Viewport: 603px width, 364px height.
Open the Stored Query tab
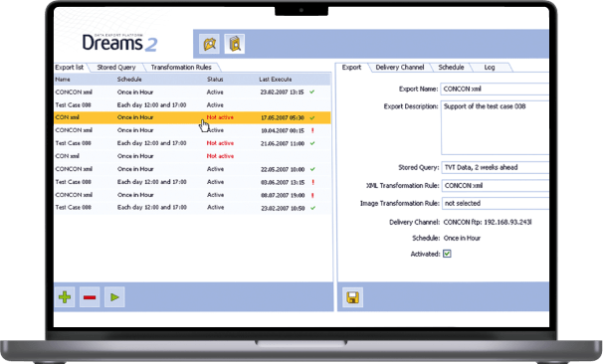(x=116, y=68)
